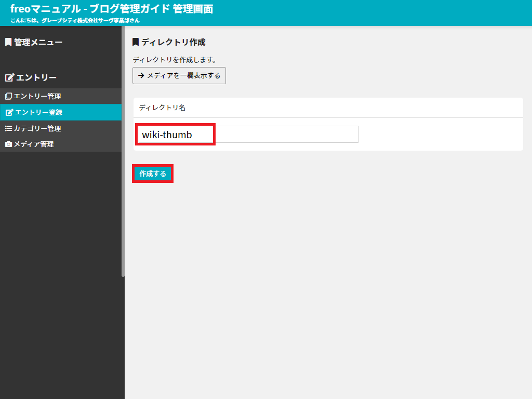532x399 pixels.
Task: Click the camera icon beside メディア管理
Action: tap(8, 144)
